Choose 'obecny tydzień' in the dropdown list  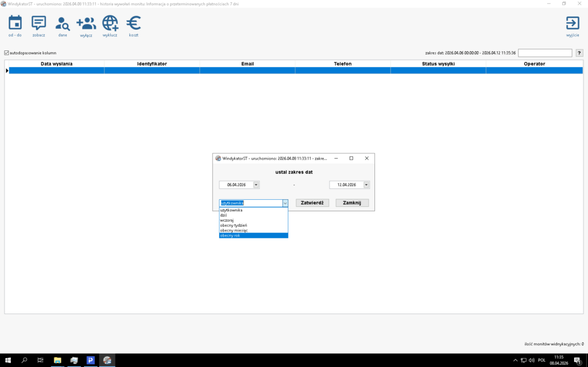coord(253,225)
